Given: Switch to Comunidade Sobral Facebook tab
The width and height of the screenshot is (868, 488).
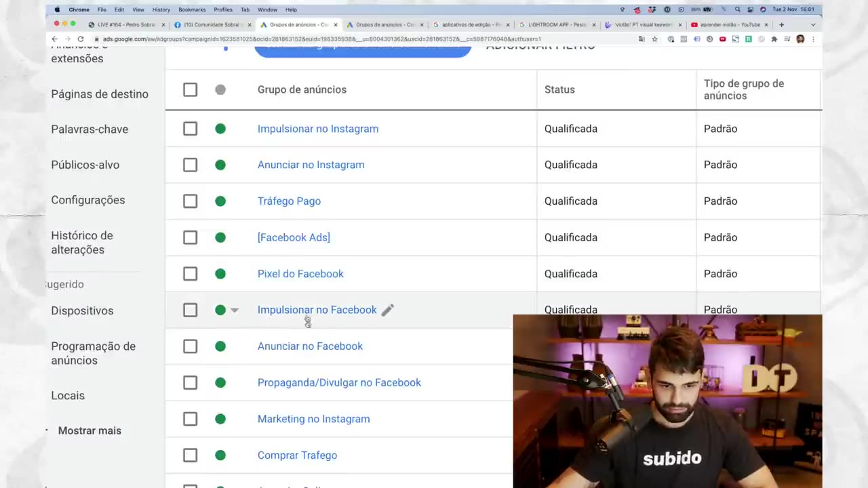Looking at the screenshot, I should coord(212,25).
